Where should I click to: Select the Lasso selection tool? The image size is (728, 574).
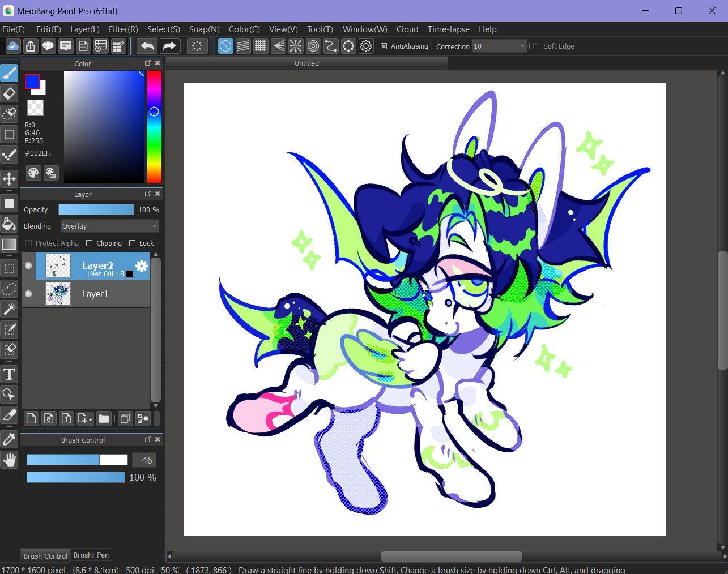tap(10, 289)
